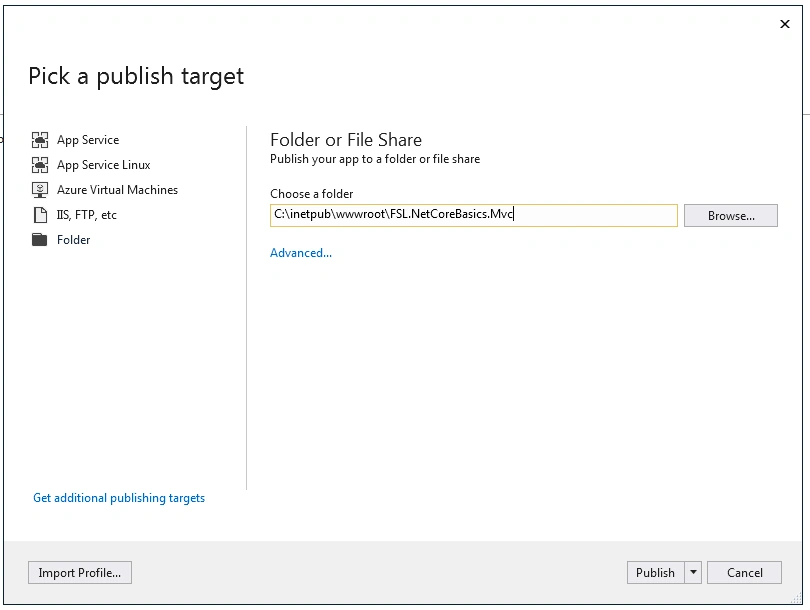Viewport: 810px width, 610px height.
Task: Click the Choose a folder path field
Action: tap(474, 215)
